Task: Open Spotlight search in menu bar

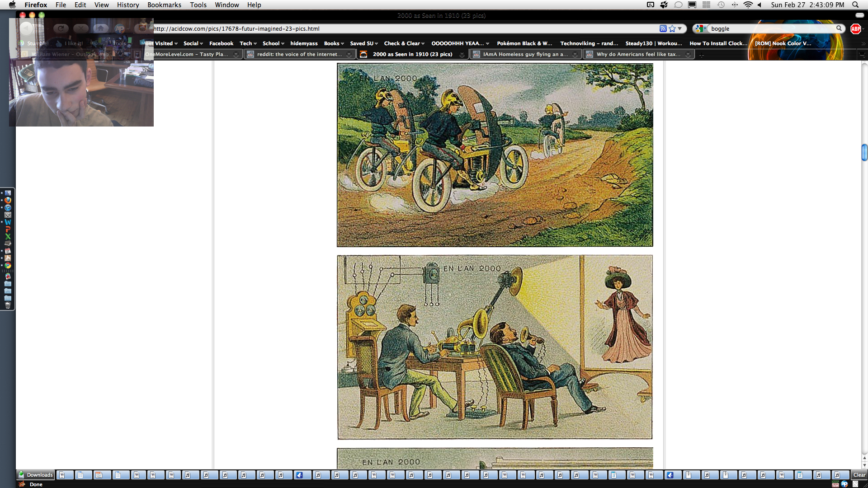Action: (x=855, y=5)
